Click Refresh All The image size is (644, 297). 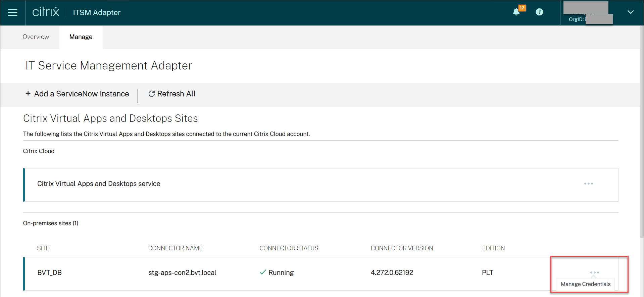(172, 94)
